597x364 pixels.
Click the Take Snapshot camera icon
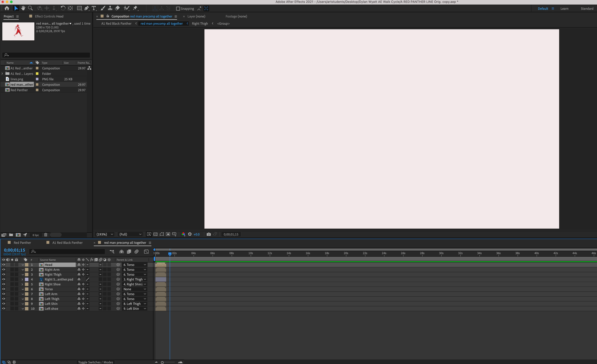209,234
